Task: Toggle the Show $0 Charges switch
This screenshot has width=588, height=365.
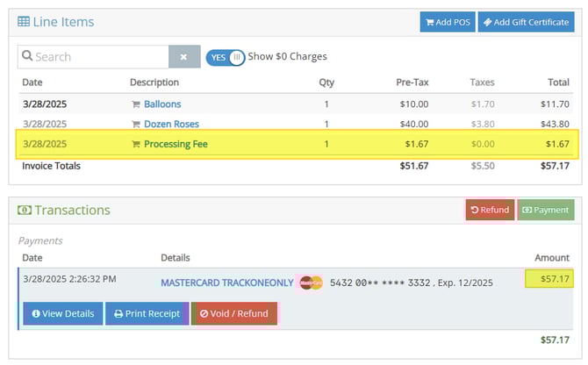Action: [225, 57]
